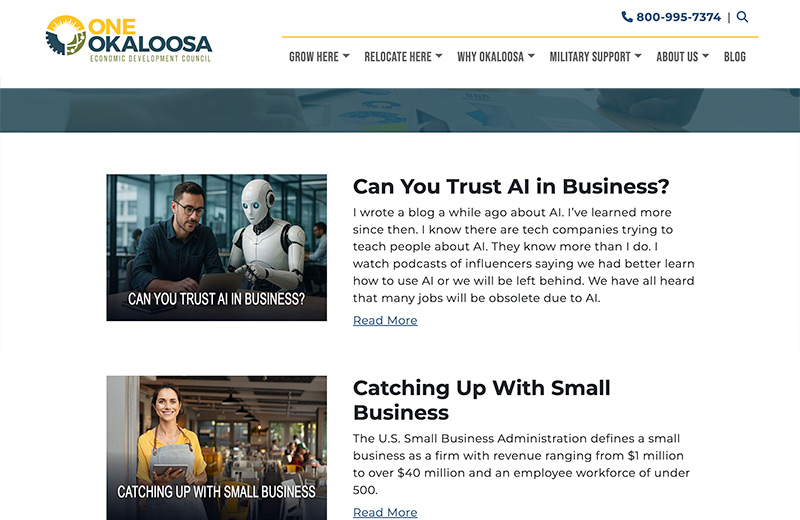Click Read More under Small Business article
800x520 pixels.
tap(385, 512)
